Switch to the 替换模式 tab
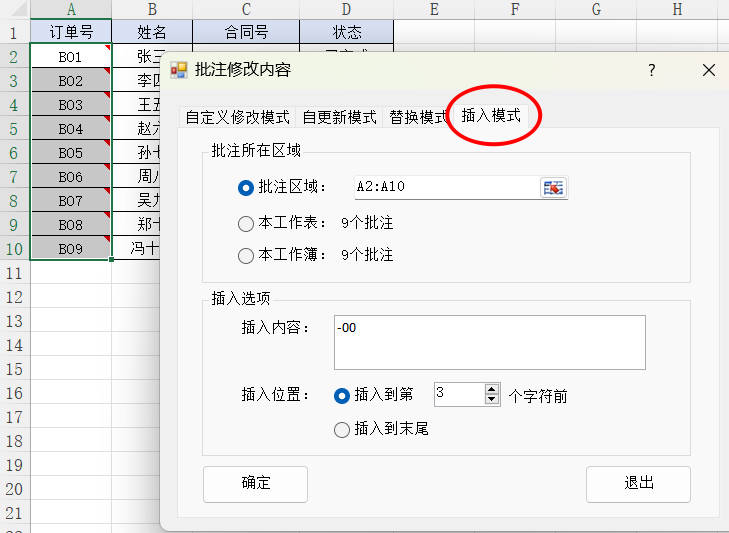The height and width of the screenshot is (533, 729). (x=417, y=117)
